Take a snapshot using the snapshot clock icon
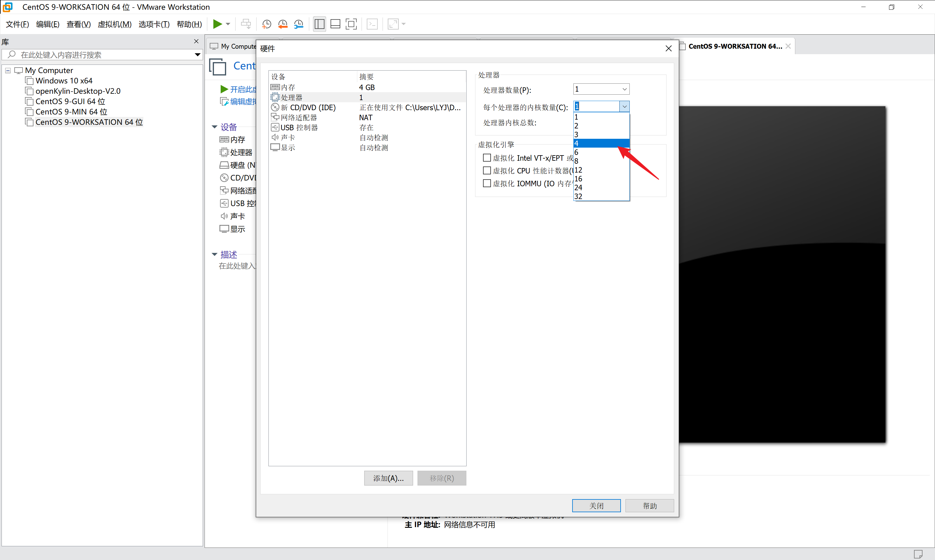935x560 pixels. [267, 24]
